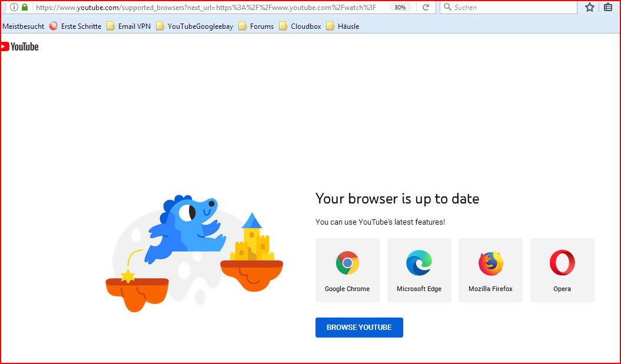621x364 pixels.
Task: Open the Meistbesucht bookmarks menu
Action: click(24, 26)
